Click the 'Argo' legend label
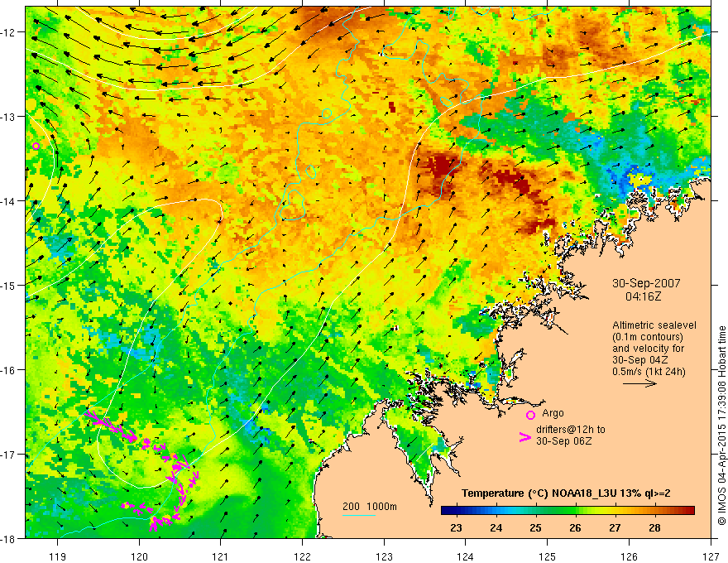The width and height of the screenshot is (728, 563). pos(553,413)
